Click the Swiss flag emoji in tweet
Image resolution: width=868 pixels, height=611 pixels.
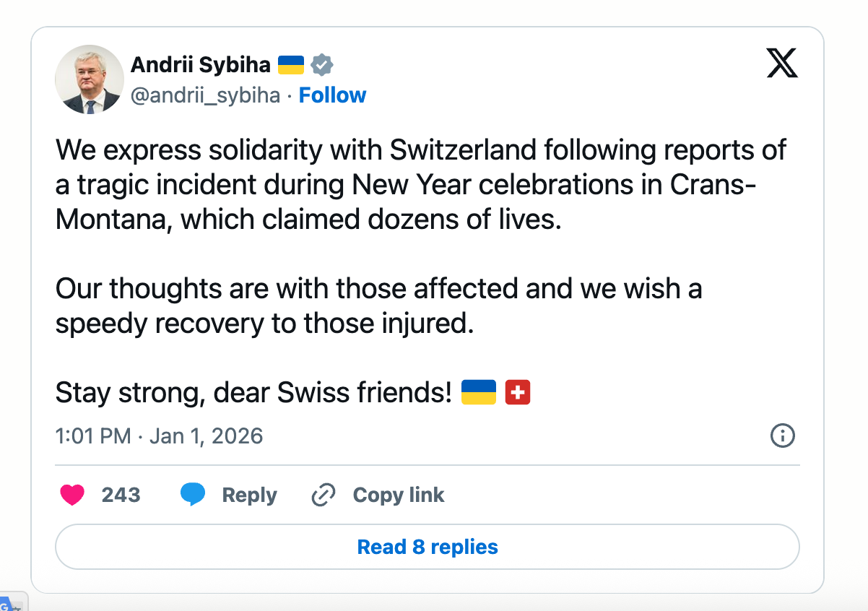518,392
